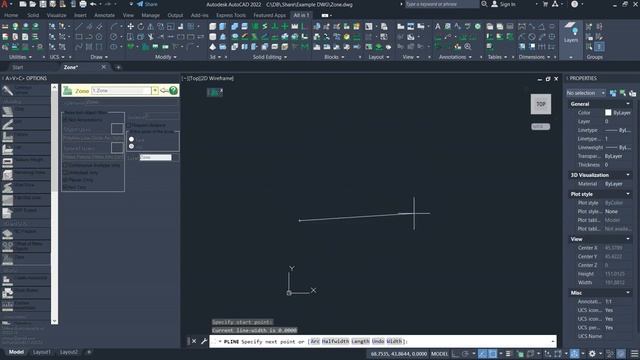Screen dimensions: 640x360
Task: Select the Pyramid solid icon
Action: (213, 47)
